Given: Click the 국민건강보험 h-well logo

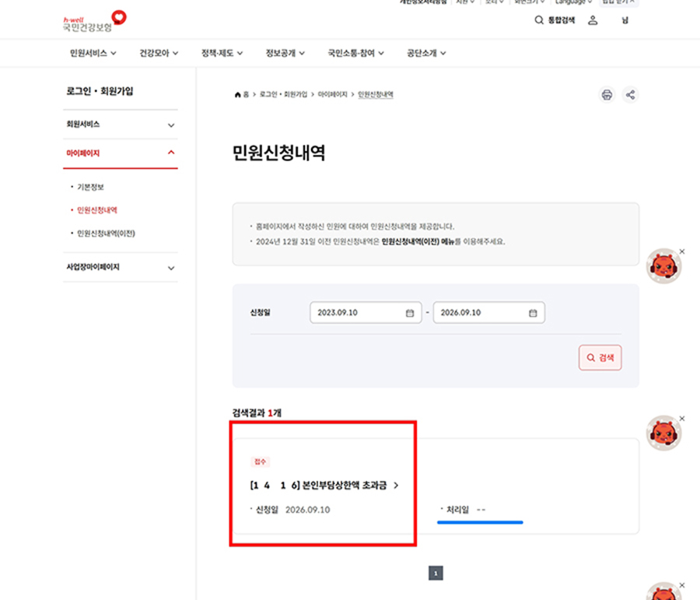Looking at the screenshot, I should point(95,22).
